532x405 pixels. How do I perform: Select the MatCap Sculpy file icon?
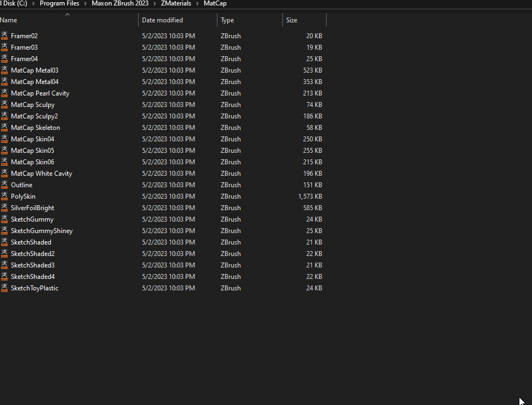[4, 104]
